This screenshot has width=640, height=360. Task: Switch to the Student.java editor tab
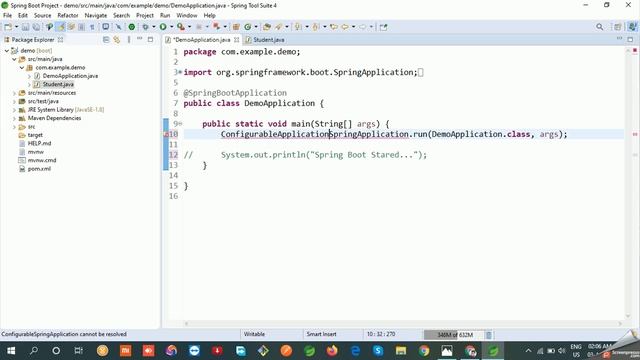pyautogui.click(x=265, y=40)
